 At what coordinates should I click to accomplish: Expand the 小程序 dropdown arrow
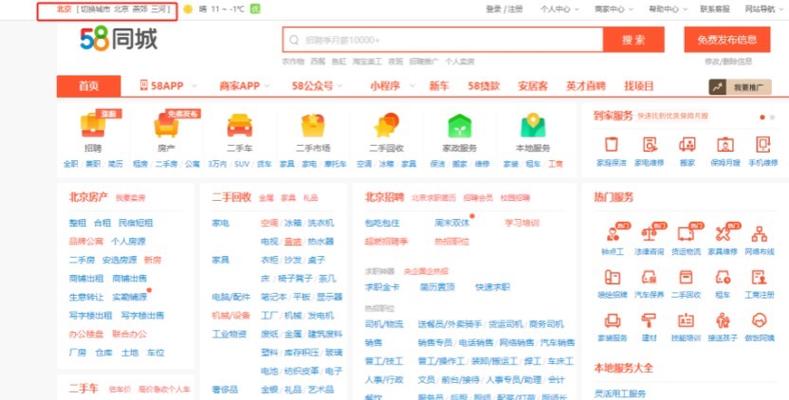coord(412,86)
